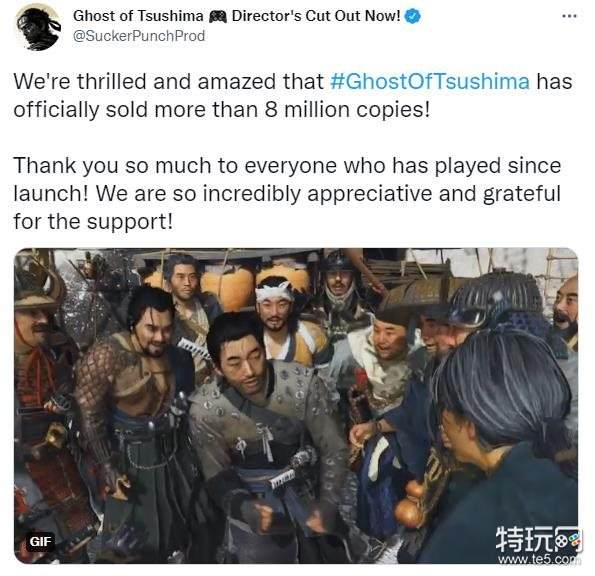Viewport: 595px width, 576px height.
Task: Click the te5 watermark logo
Action: [x=538, y=539]
